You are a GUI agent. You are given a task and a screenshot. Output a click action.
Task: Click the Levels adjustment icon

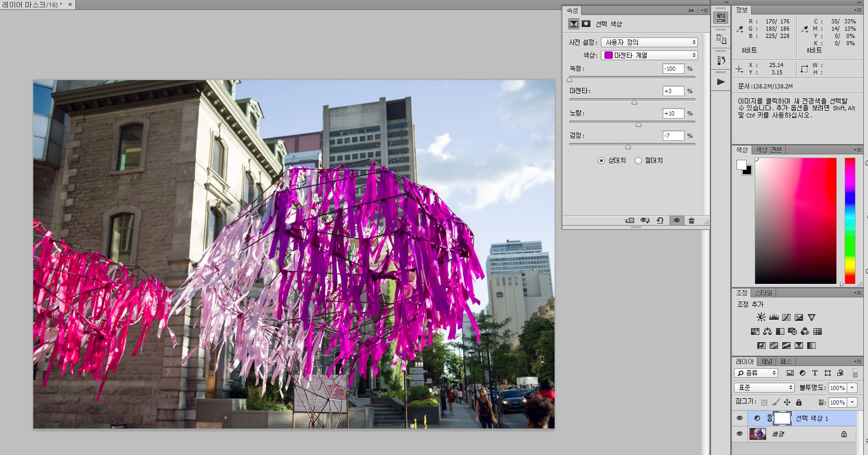click(x=773, y=317)
